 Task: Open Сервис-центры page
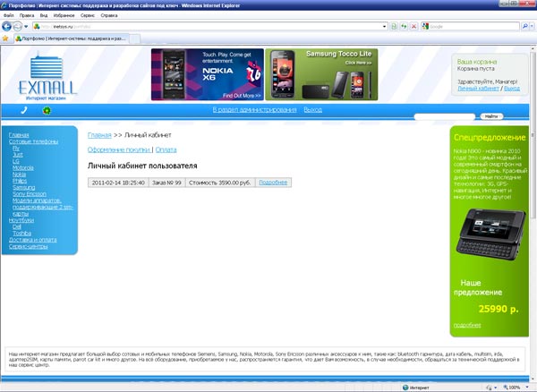tap(29, 246)
